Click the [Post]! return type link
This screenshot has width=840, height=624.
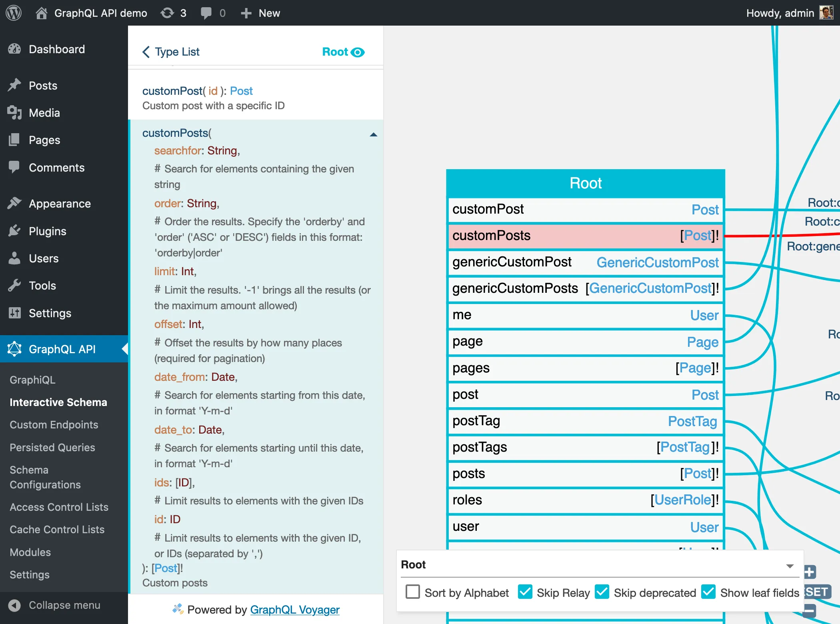(x=167, y=568)
